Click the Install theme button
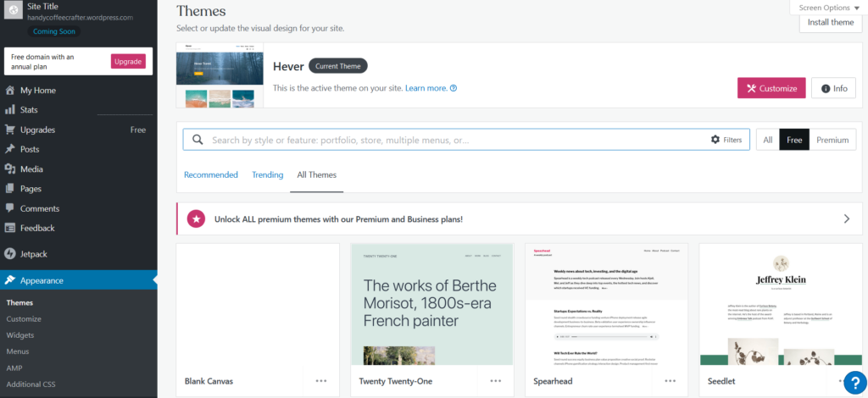 coord(831,22)
